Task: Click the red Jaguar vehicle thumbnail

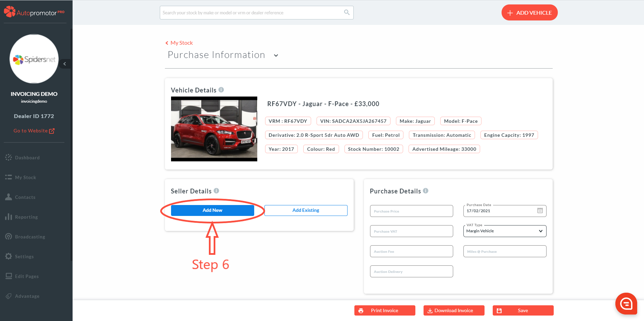Action: pos(214,129)
